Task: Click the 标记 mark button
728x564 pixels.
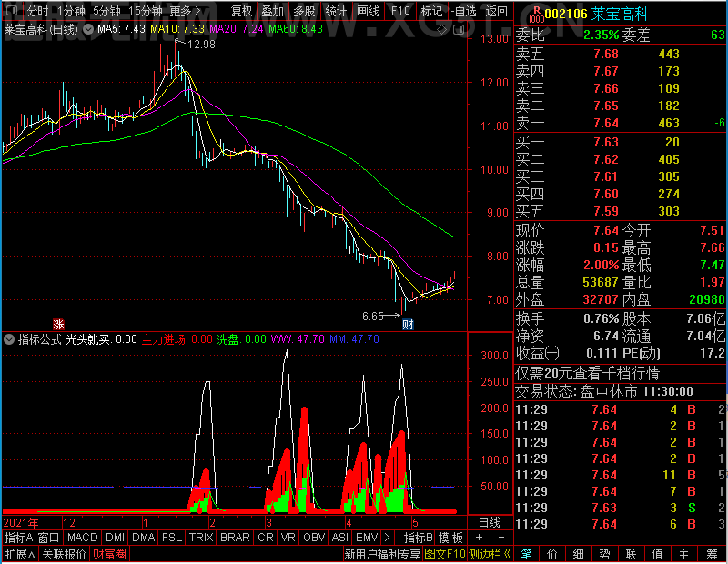Action: [431, 11]
